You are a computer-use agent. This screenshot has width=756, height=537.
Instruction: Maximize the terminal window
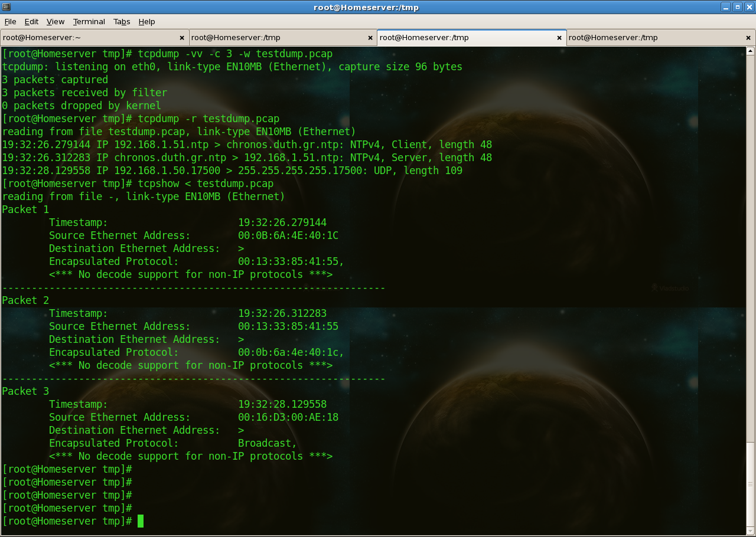click(x=738, y=7)
